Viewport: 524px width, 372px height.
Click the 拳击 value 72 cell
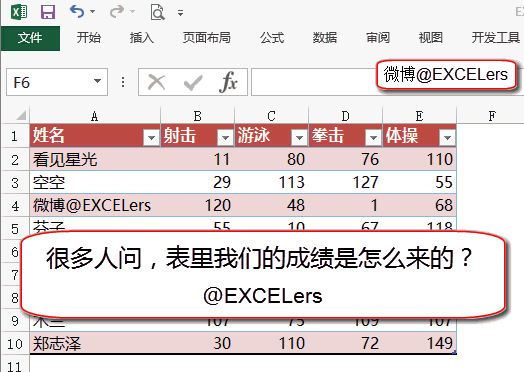(x=346, y=343)
